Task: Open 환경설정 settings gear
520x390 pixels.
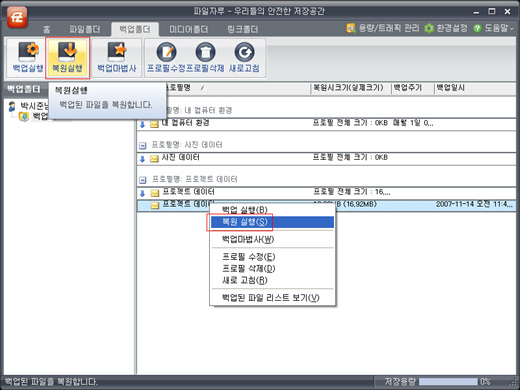Action: pos(446,28)
